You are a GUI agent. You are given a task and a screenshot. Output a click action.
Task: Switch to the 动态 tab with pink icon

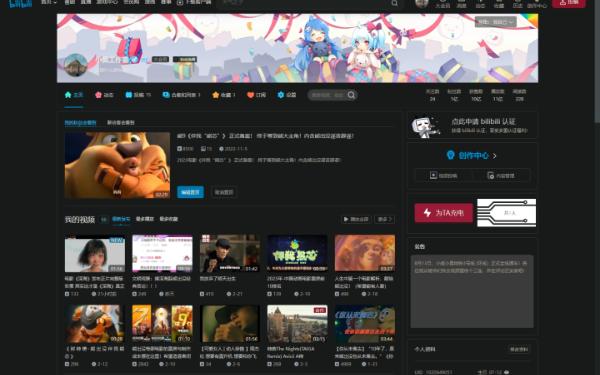click(x=104, y=95)
